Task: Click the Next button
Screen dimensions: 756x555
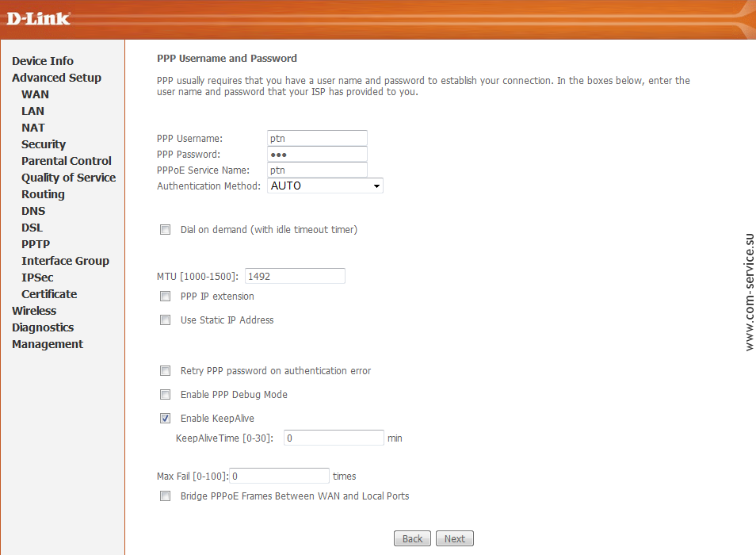Action: pyautogui.click(x=455, y=538)
